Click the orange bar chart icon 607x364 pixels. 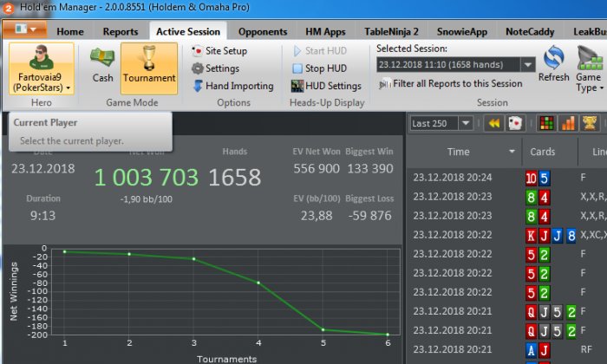568,123
